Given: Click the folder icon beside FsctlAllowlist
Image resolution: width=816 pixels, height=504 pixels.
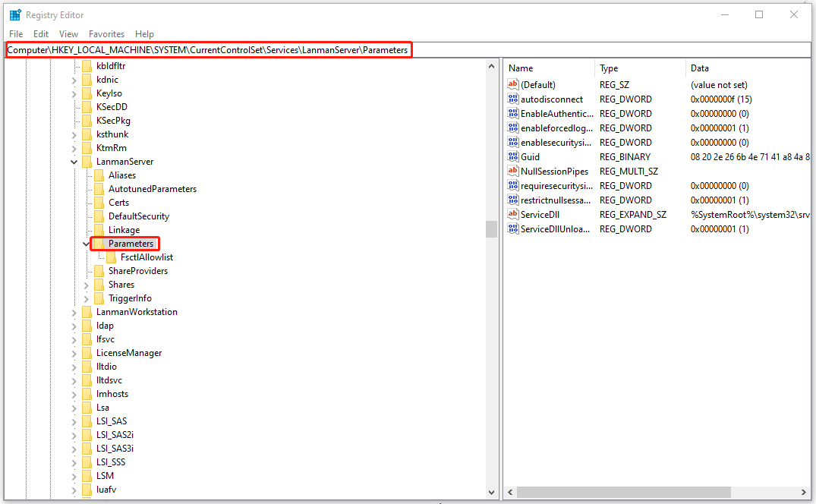Looking at the screenshot, I should coord(112,257).
